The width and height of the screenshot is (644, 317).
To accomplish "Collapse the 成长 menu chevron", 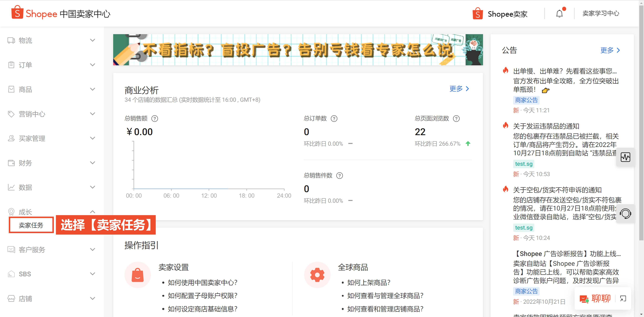I will 93,212.
